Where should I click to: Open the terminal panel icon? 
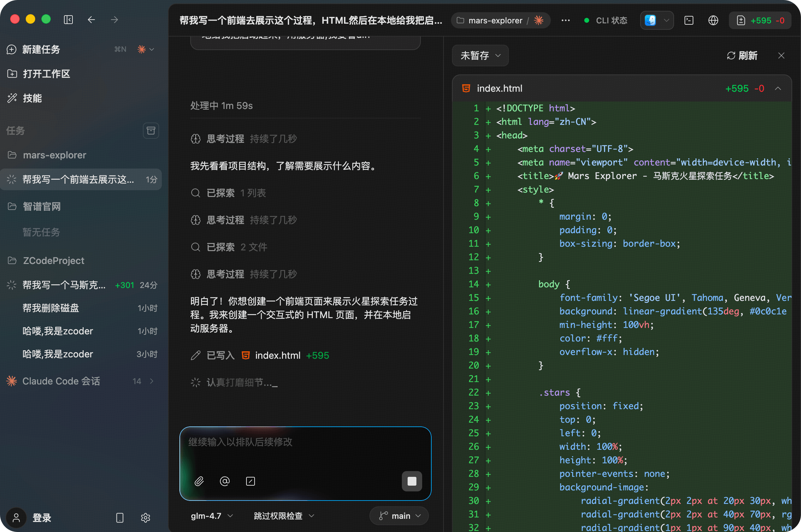[x=689, y=20]
